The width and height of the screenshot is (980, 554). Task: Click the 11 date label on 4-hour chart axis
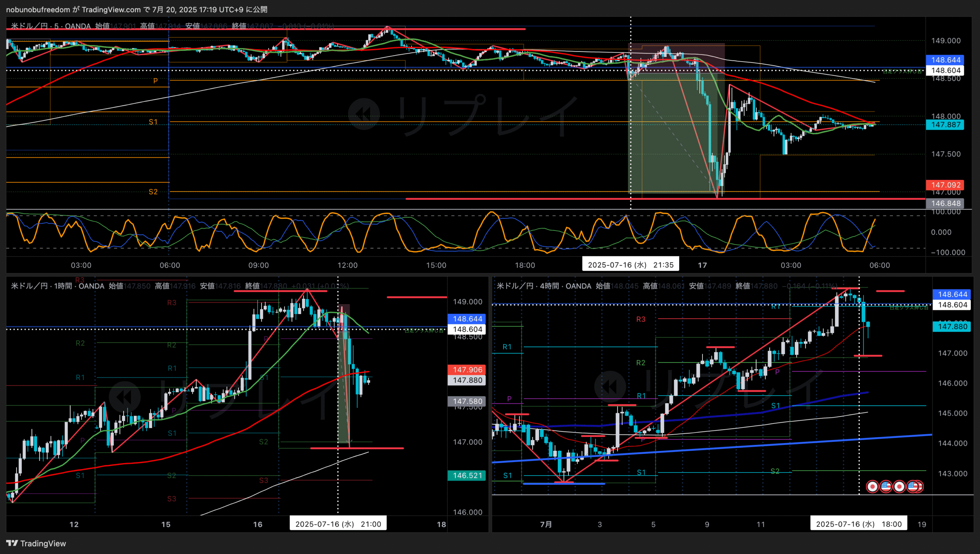pyautogui.click(x=761, y=524)
